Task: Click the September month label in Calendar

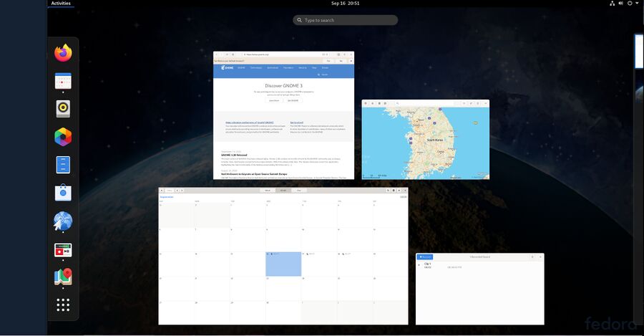Action: 167,197
